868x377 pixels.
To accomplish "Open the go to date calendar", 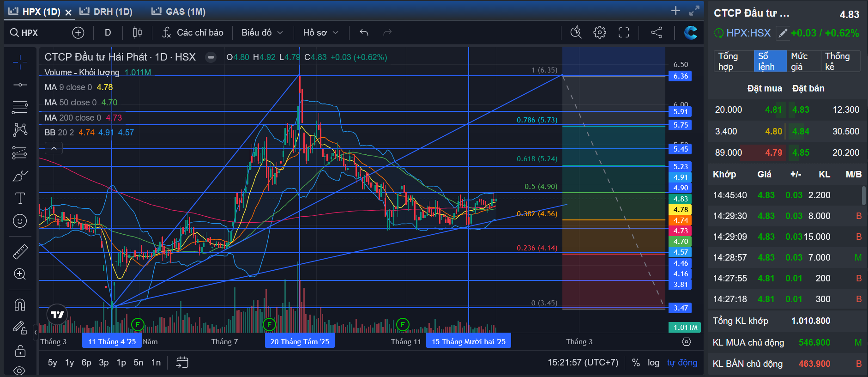I will (x=182, y=363).
